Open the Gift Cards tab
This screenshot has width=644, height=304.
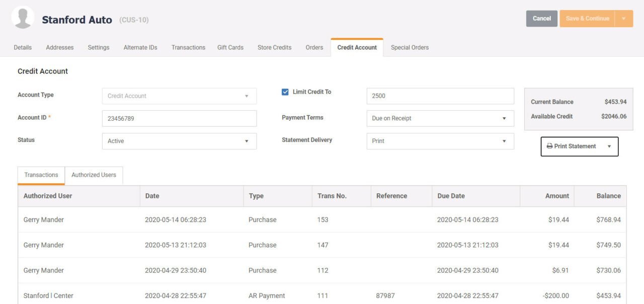230,47
